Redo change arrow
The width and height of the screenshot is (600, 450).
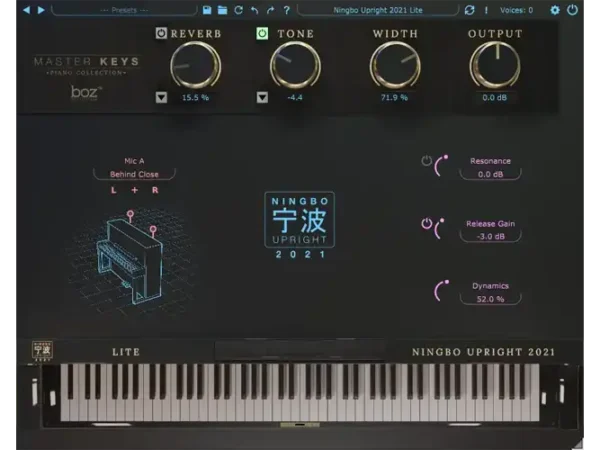(271, 10)
